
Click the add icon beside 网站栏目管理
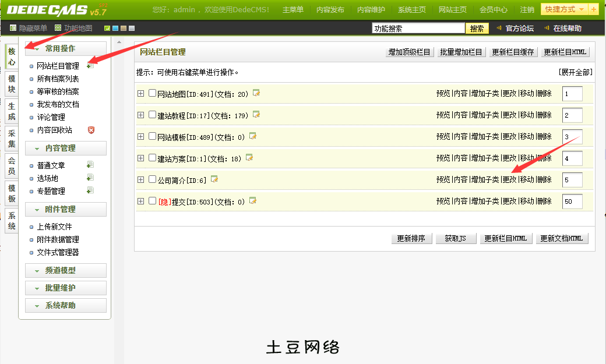tap(90, 66)
